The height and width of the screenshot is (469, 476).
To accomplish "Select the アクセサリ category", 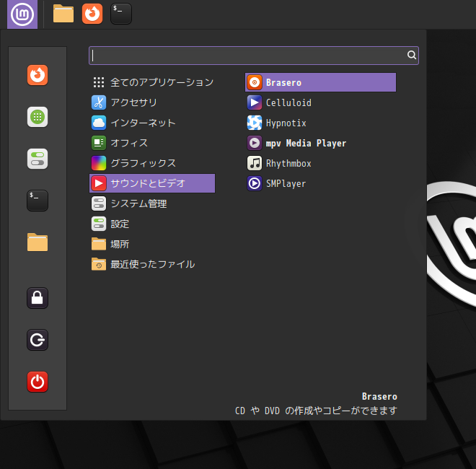I will 153,102.
